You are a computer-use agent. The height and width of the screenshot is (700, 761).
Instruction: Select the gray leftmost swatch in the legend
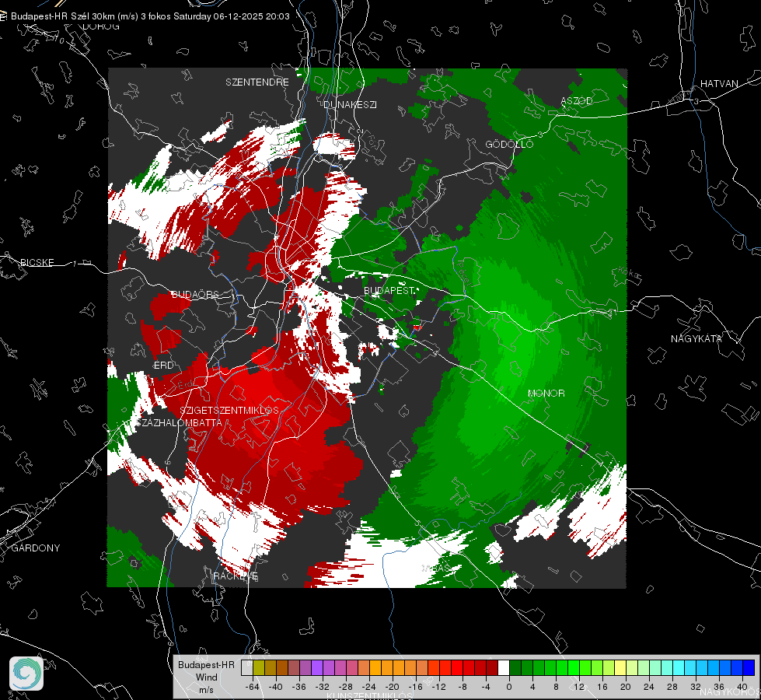click(247, 667)
